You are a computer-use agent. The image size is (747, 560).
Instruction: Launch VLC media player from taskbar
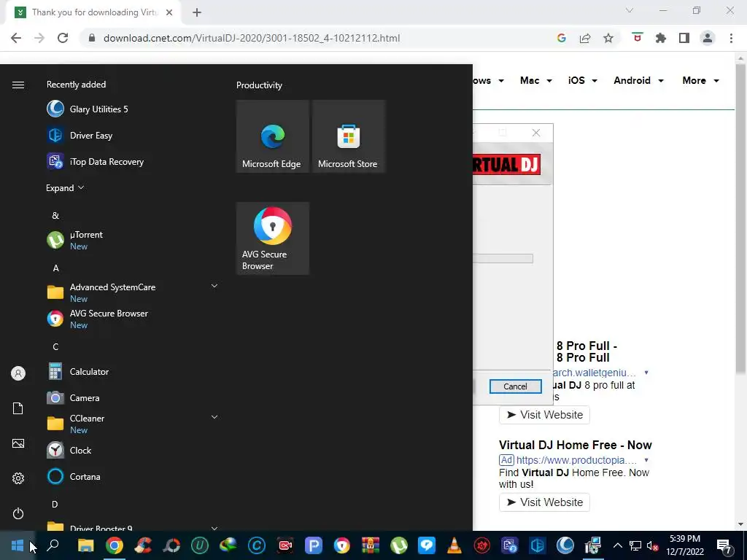[454, 545]
